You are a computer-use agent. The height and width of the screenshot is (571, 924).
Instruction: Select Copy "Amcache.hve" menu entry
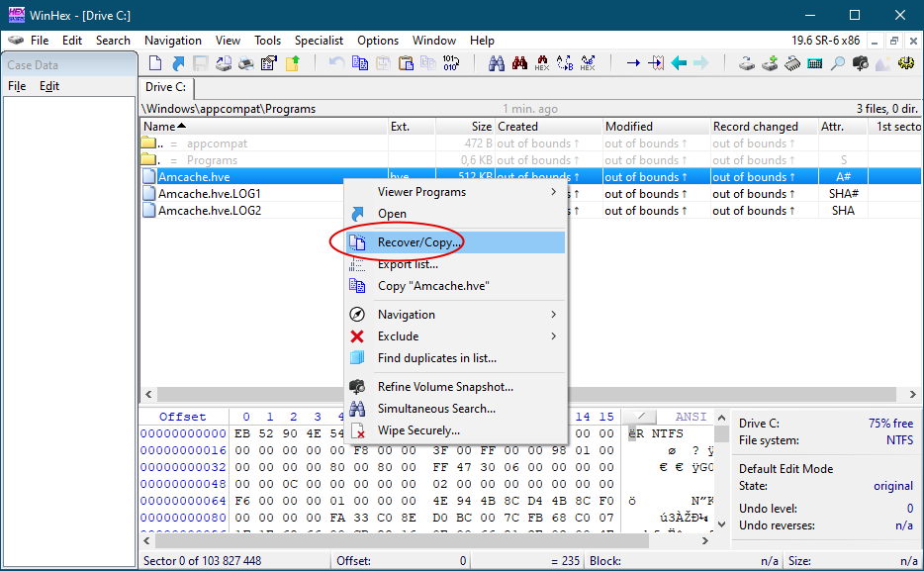[x=455, y=286]
